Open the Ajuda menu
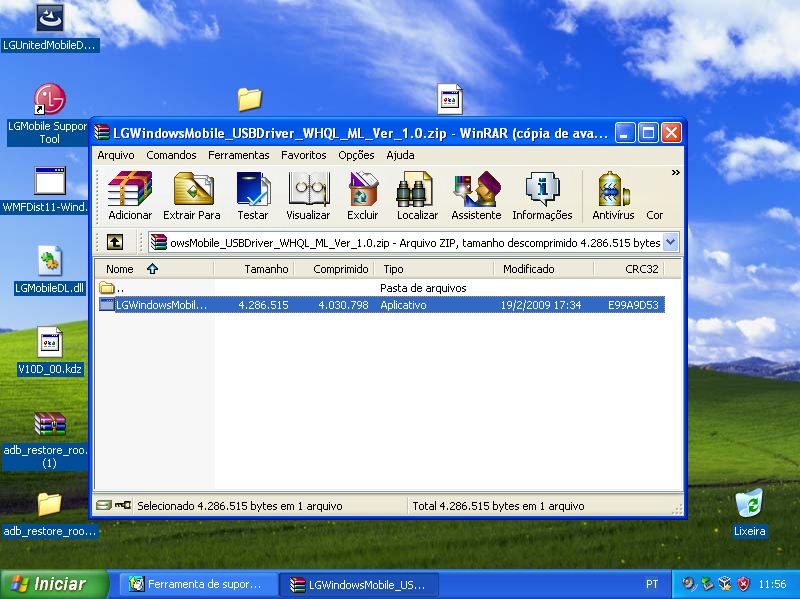 400,155
